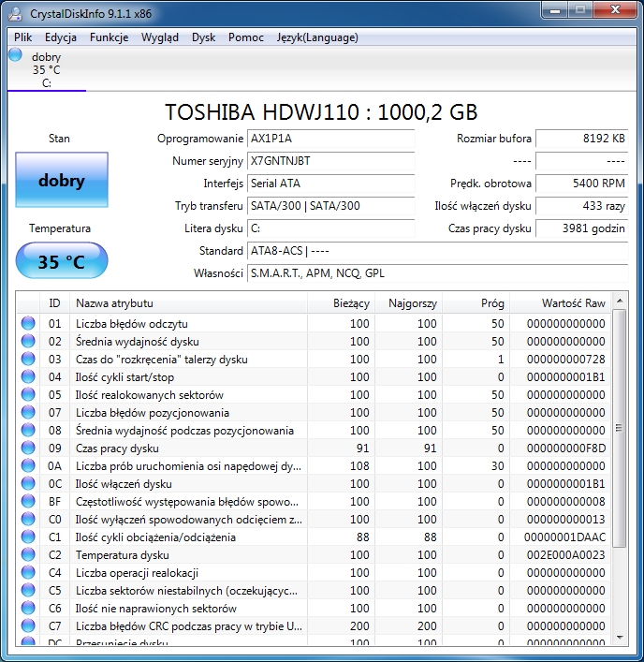The height and width of the screenshot is (662, 644).
Task: Click the CrystalDiskInfo app icon in title bar
Action: 15,14
